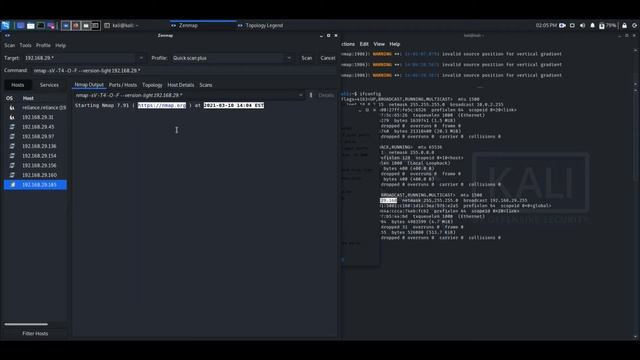Viewport: 640px width, 360px height.
Task: Click the OS icon beside 192.168.29.45
Action: tap(12, 127)
